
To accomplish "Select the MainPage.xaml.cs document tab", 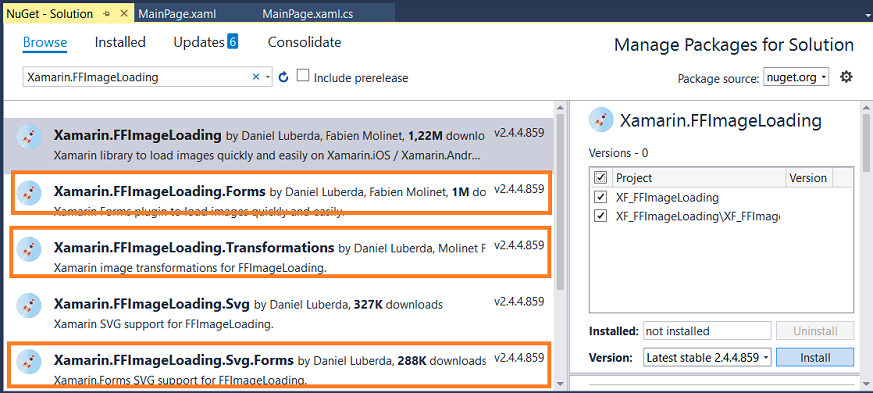I will click(x=307, y=14).
